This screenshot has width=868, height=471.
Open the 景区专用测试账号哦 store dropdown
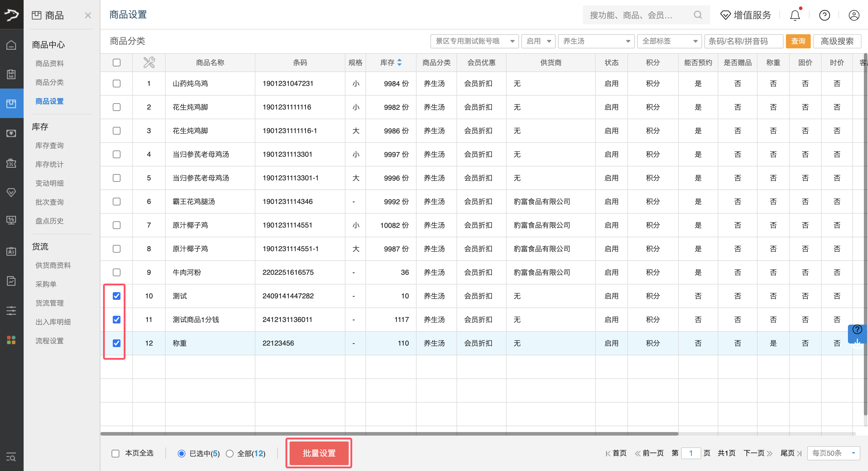[474, 41]
